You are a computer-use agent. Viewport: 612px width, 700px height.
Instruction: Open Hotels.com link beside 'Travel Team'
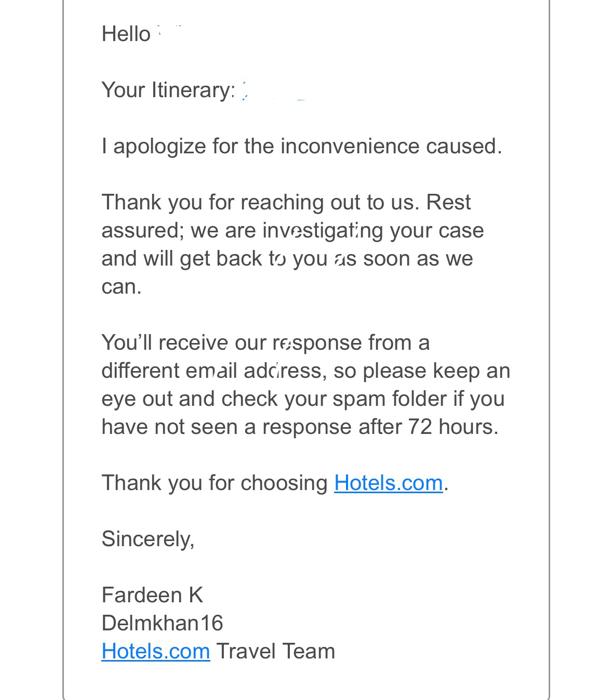156,651
